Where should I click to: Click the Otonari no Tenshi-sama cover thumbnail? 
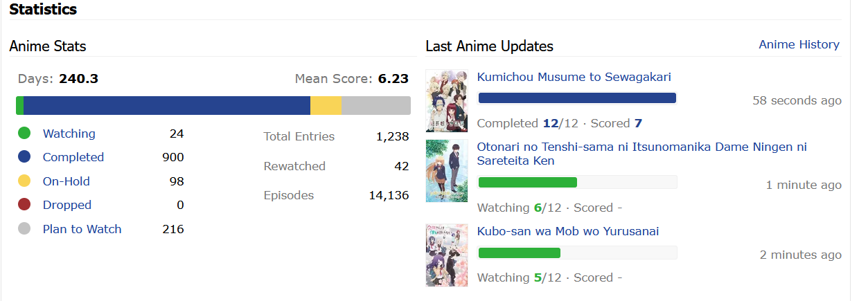click(x=446, y=170)
